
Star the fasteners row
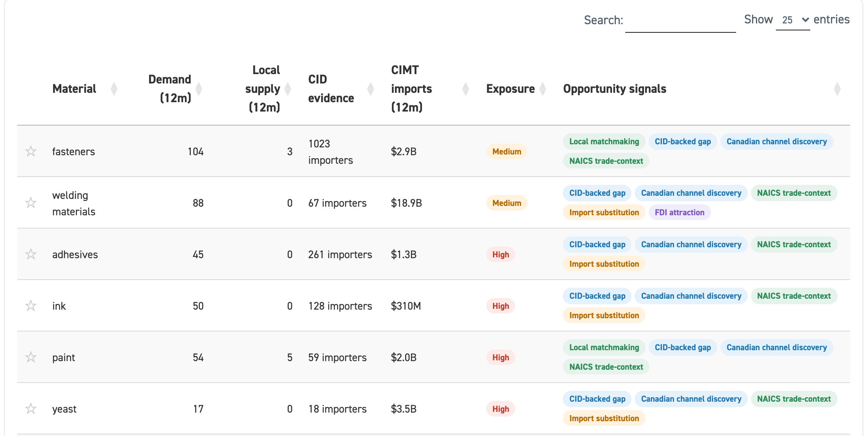[31, 151]
